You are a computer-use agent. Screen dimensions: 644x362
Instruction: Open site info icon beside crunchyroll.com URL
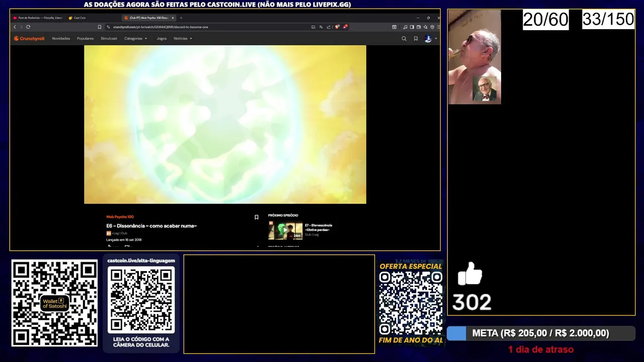pos(108,27)
